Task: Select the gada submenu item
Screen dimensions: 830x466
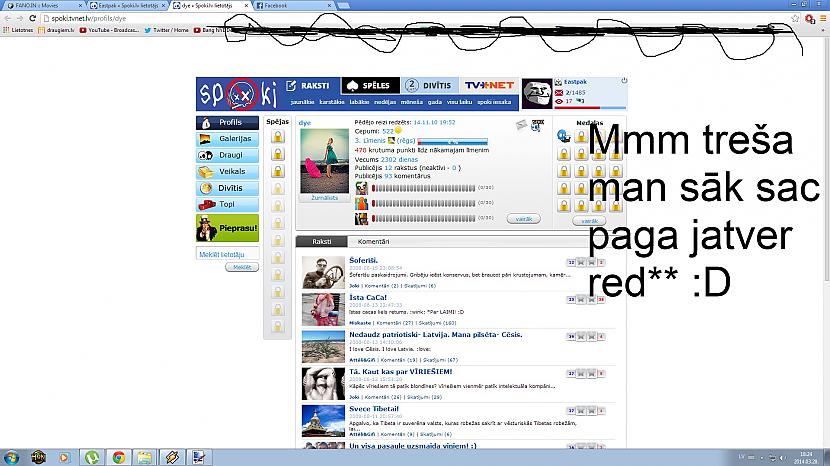Action: coord(435,102)
